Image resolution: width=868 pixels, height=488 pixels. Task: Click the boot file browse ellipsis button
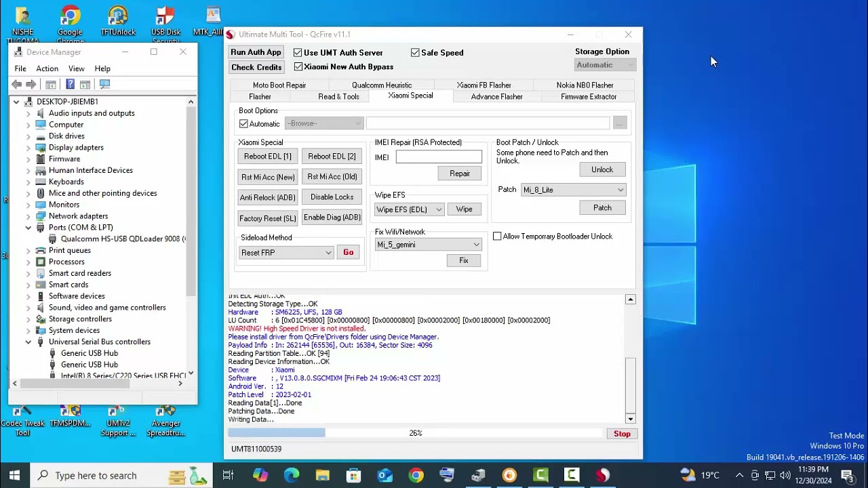pyautogui.click(x=619, y=123)
